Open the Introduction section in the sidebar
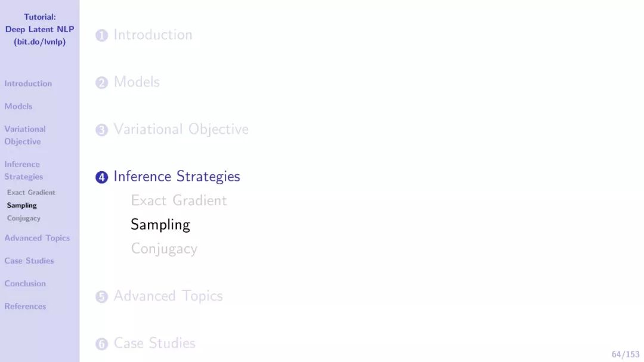Image resolution: width=644 pixels, height=362 pixels. [x=28, y=83]
